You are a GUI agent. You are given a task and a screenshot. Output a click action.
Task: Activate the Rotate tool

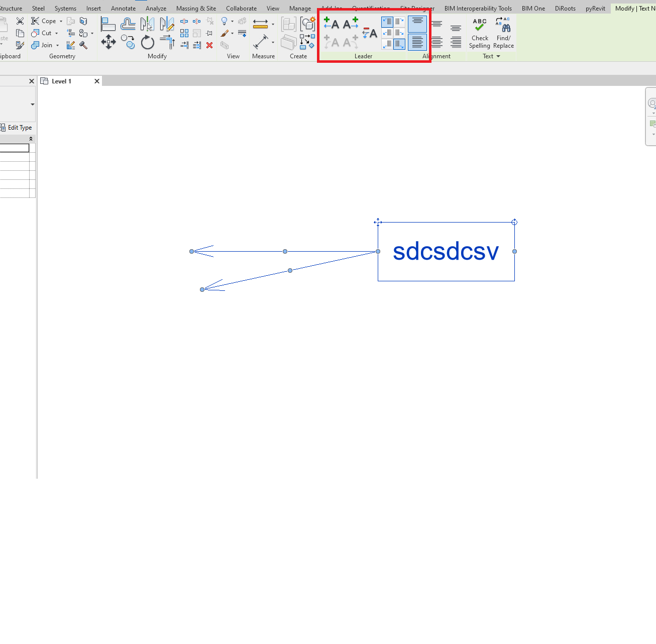coord(148,43)
